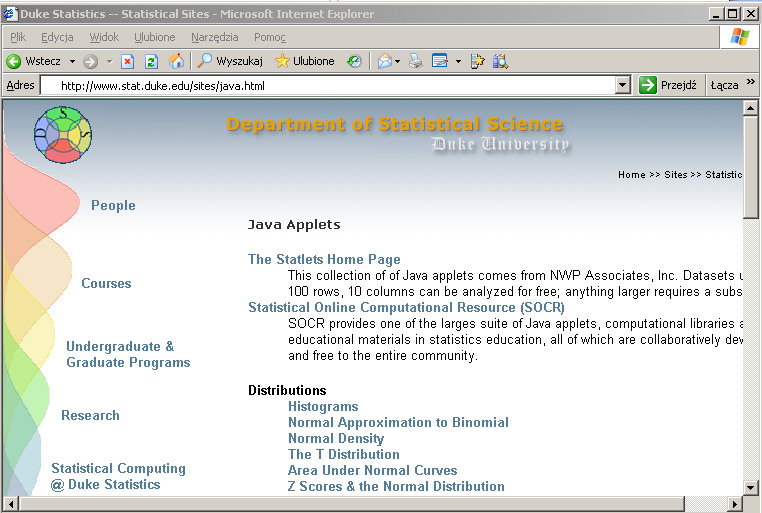Expand the Mail options dropdown arrow
Viewport: 762px width, 513px height.
(x=398, y=62)
